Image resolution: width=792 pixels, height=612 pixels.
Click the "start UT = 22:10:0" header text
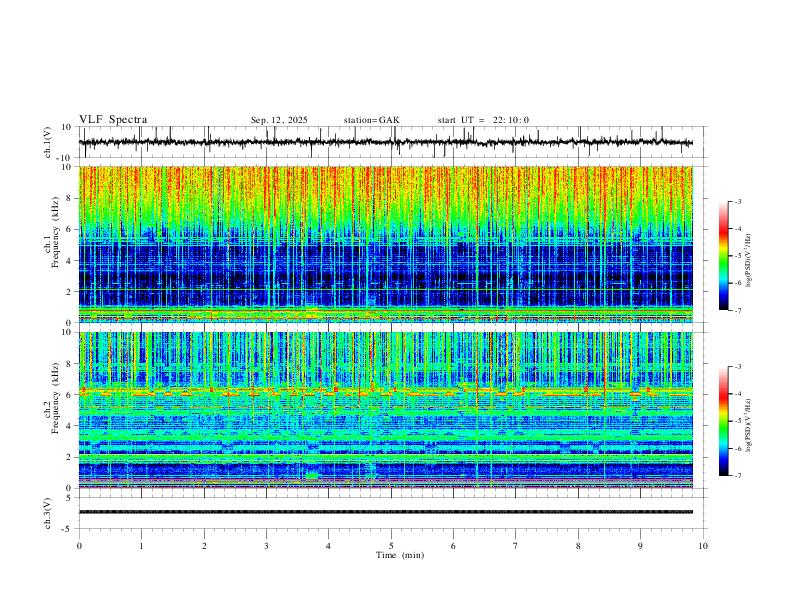(x=483, y=120)
